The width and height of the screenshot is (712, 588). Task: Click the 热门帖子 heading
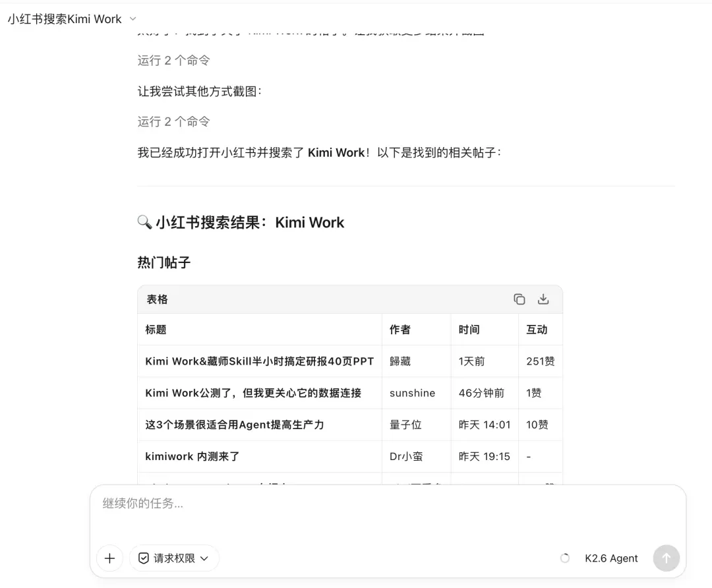pos(164,262)
